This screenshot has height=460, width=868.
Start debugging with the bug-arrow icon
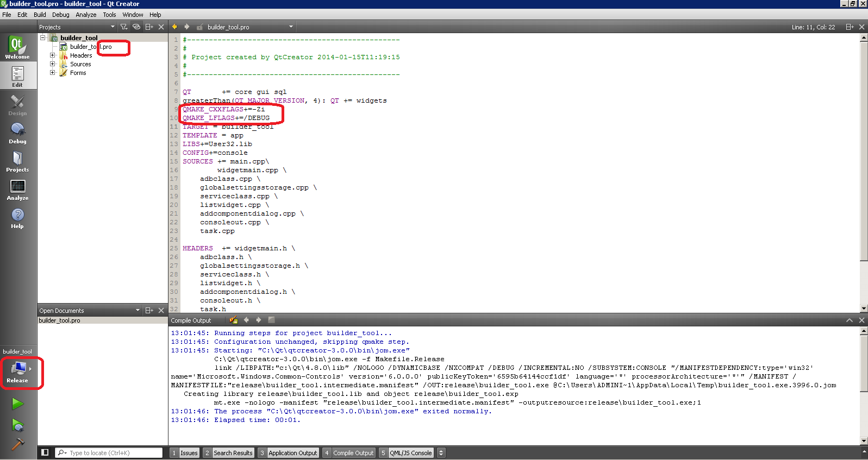[18, 425]
